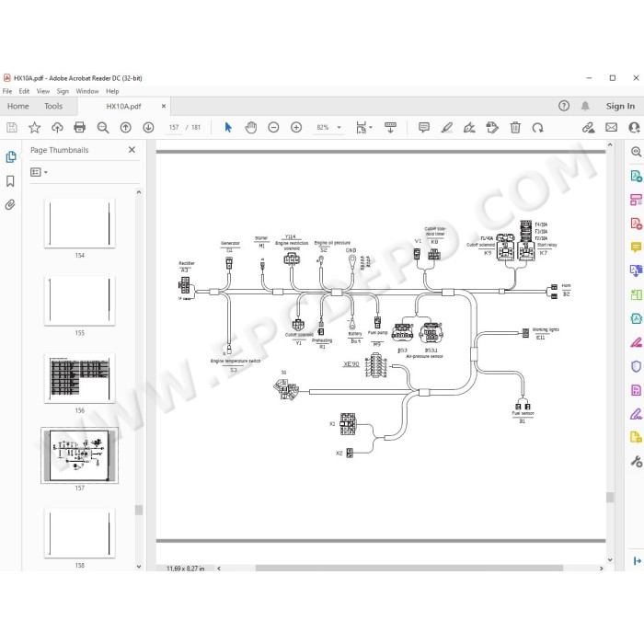The height and width of the screenshot is (644, 644).
Task: Print the document
Action: pyautogui.click(x=80, y=128)
